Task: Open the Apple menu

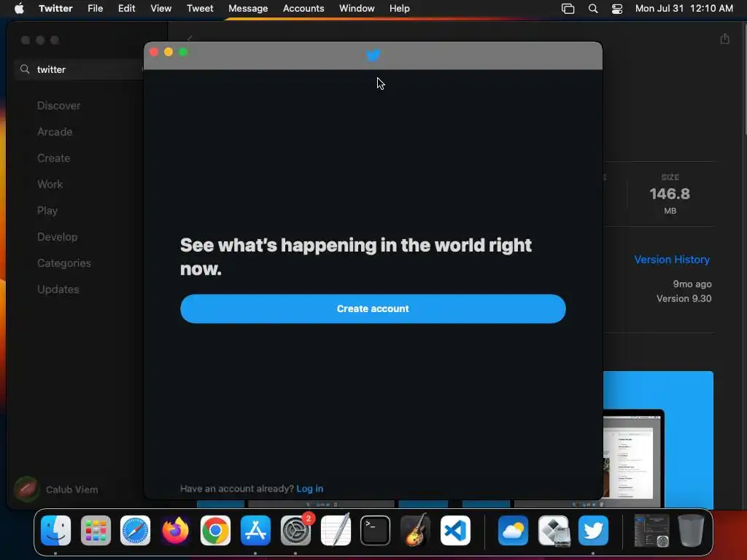Action: 19,8
